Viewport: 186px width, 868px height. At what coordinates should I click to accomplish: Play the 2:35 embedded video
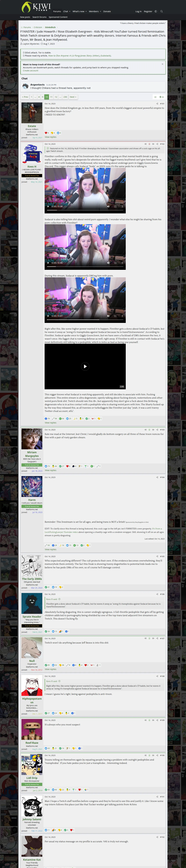(85, 366)
